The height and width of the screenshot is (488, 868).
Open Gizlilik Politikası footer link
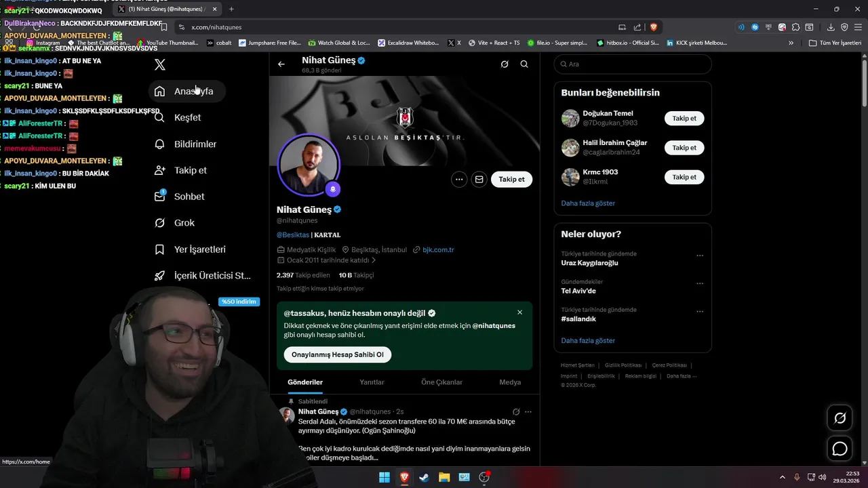[623, 365]
